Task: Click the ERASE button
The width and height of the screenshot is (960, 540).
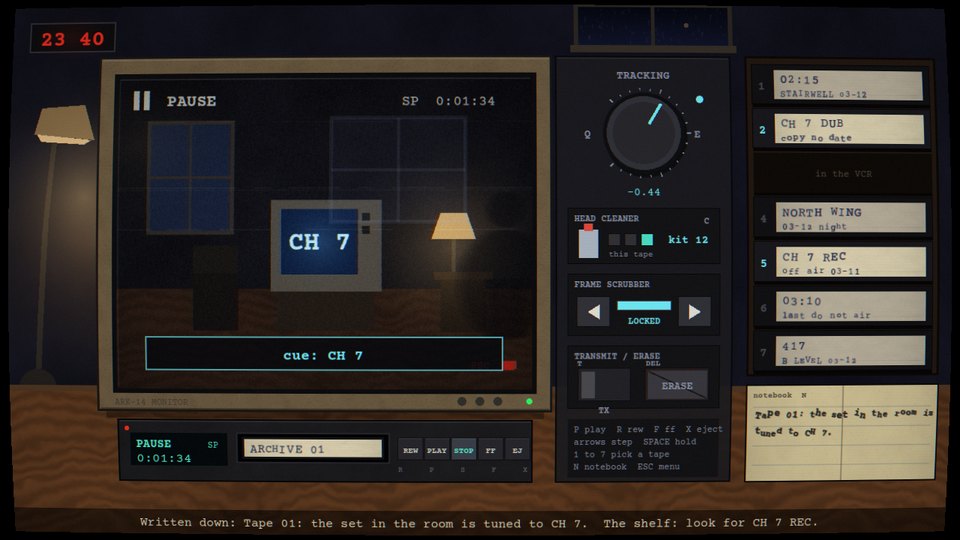Action: pyautogui.click(x=677, y=385)
